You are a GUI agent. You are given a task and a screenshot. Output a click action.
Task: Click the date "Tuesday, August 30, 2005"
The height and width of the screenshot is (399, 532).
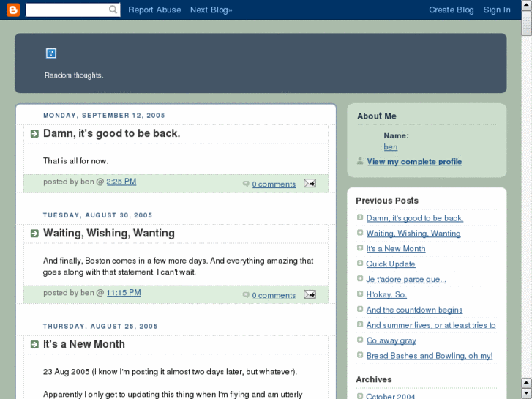[98, 215]
